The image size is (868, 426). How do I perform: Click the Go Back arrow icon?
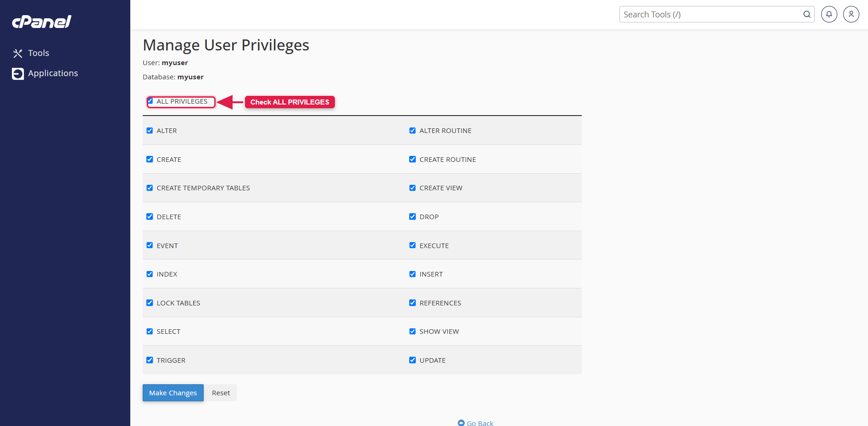tap(461, 423)
